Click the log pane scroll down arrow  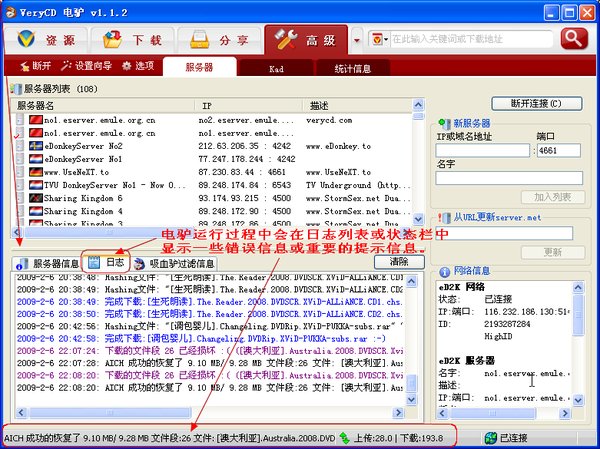point(411,400)
